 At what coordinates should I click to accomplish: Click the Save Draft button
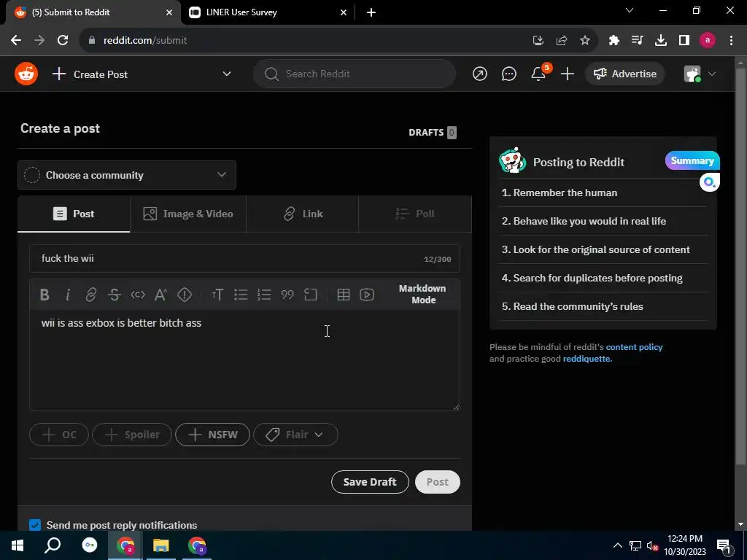370,482
